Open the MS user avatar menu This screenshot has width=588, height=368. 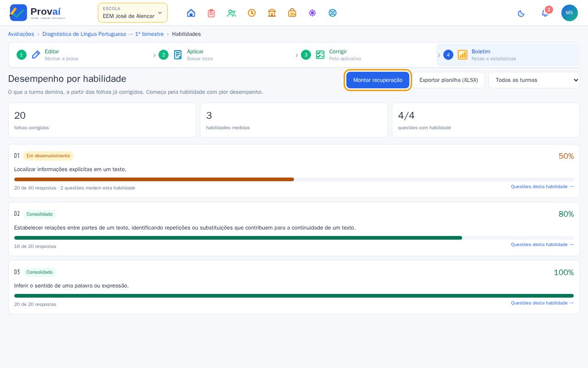point(569,13)
